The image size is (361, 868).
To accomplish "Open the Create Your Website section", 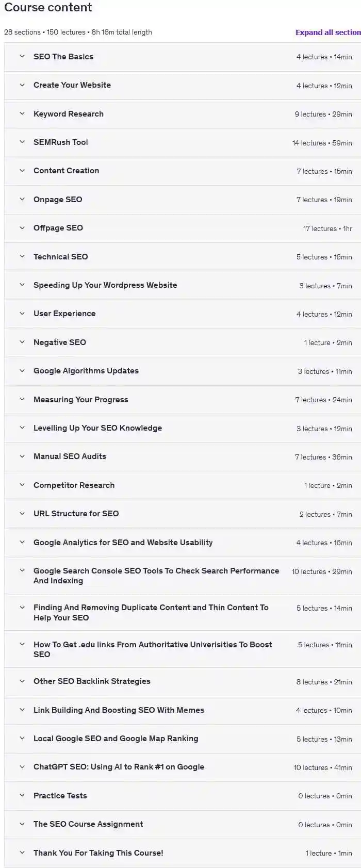I will 72,85.
